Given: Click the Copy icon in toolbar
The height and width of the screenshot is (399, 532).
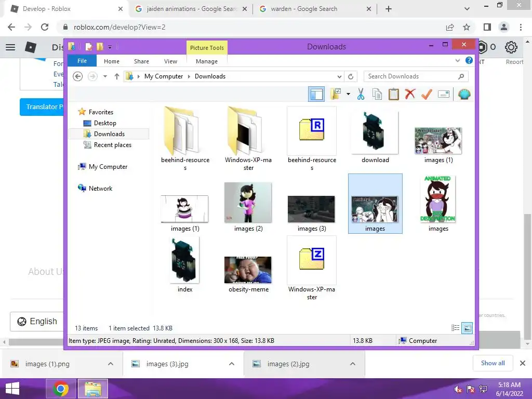Looking at the screenshot, I should coord(377,94).
